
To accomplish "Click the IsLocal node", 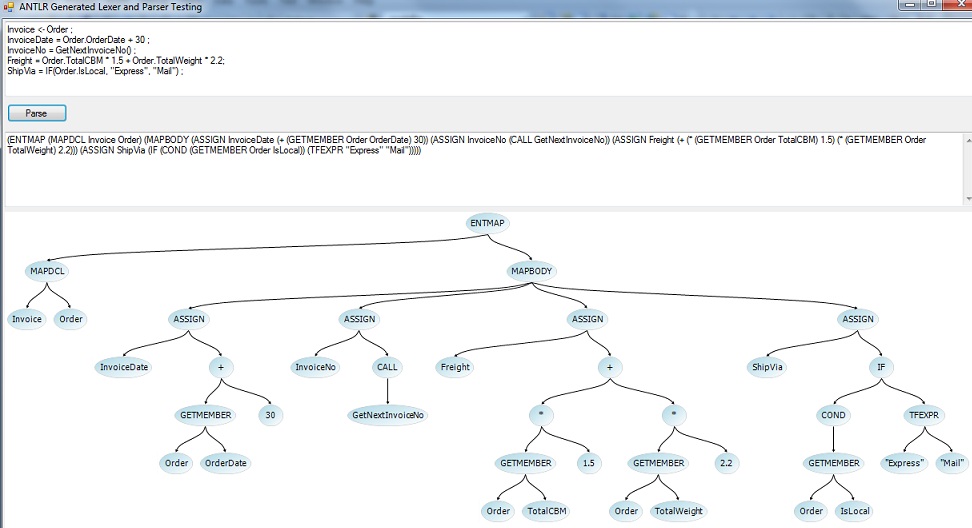I will (x=855, y=511).
